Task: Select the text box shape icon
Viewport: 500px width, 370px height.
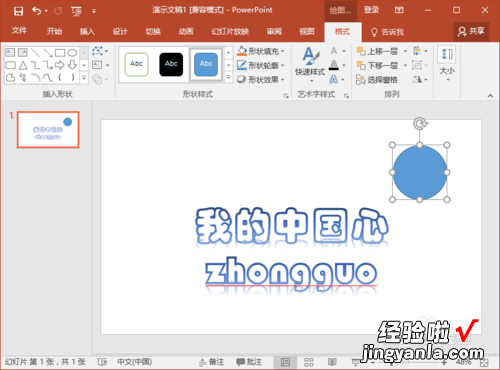Action: pos(10,52)
